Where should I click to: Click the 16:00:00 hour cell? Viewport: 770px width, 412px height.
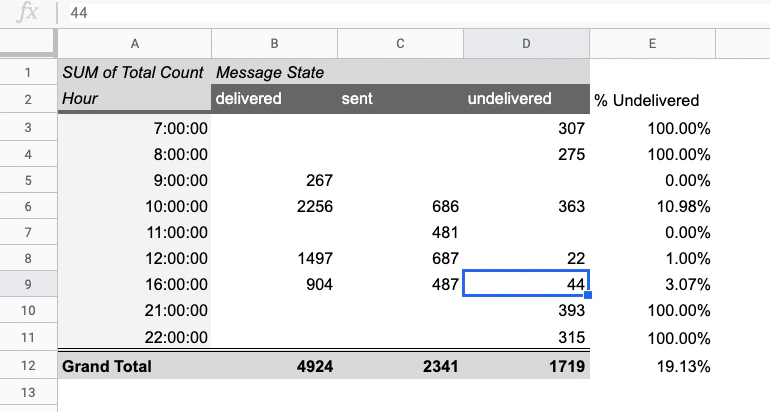click(x=135, y=284)
